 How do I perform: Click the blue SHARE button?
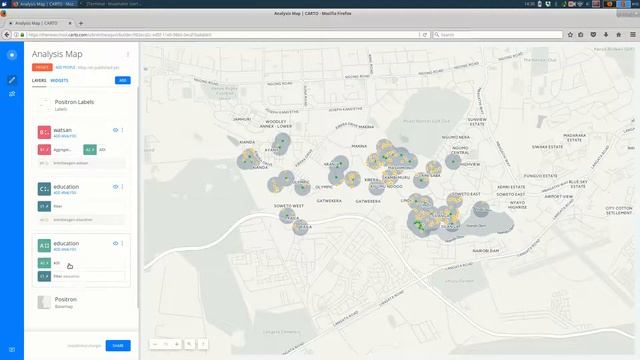[118, 346]
